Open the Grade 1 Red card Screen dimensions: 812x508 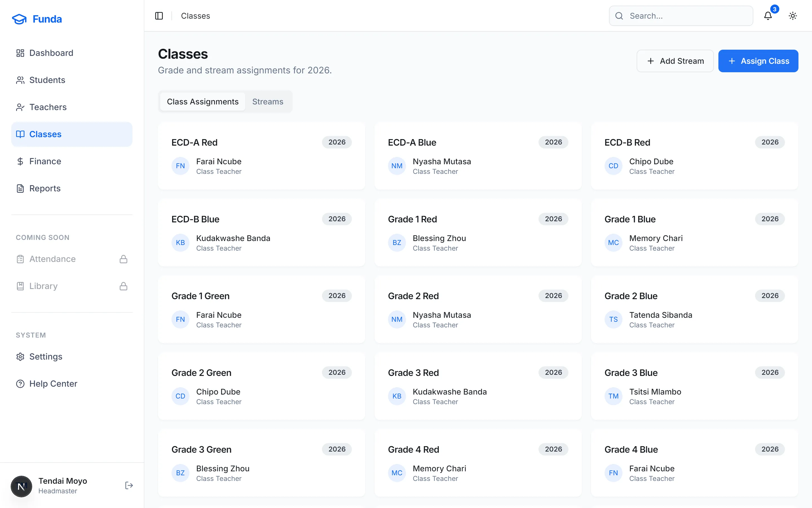[478, 233]
